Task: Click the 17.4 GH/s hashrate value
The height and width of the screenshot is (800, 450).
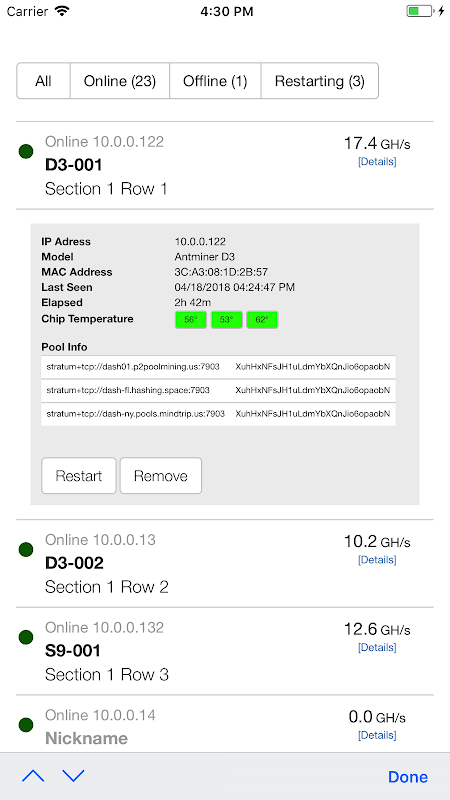Action: 377,143
